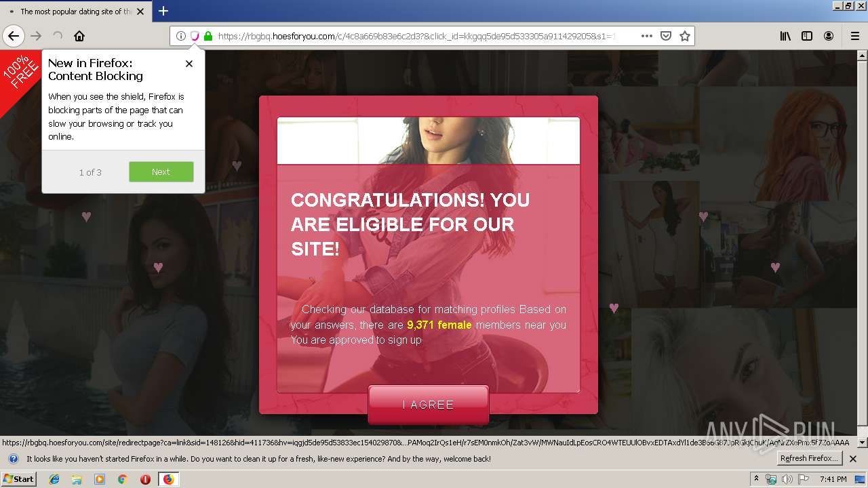Open the volume speaker tray icon
The image size is (868, 488).
click(787, 479)
